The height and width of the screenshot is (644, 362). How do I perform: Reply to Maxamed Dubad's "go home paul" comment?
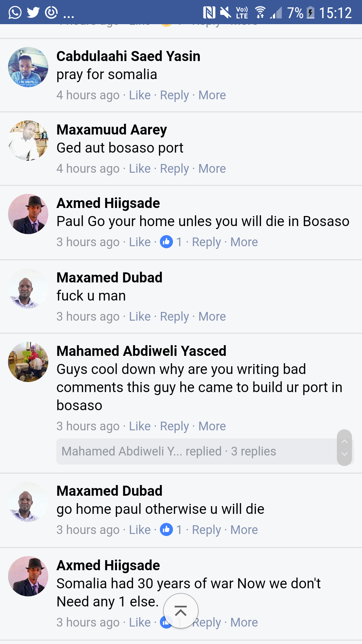click(x=206, y=530)
